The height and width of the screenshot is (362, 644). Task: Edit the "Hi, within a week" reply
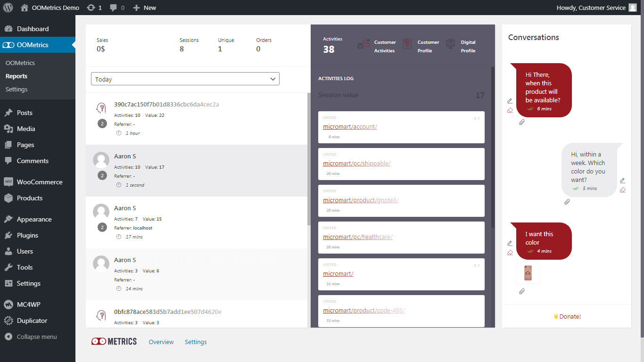[622, 181]
